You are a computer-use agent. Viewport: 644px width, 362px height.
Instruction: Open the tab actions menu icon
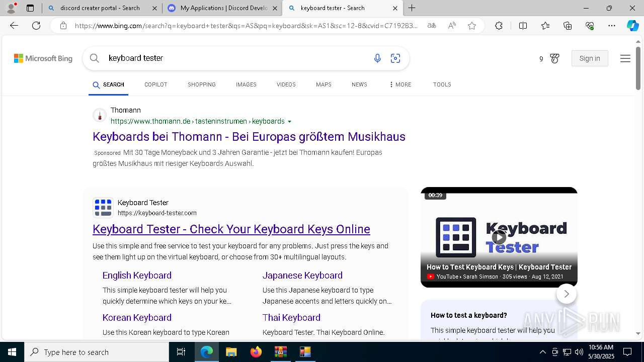pyautogui.click(x=30, y=8)
